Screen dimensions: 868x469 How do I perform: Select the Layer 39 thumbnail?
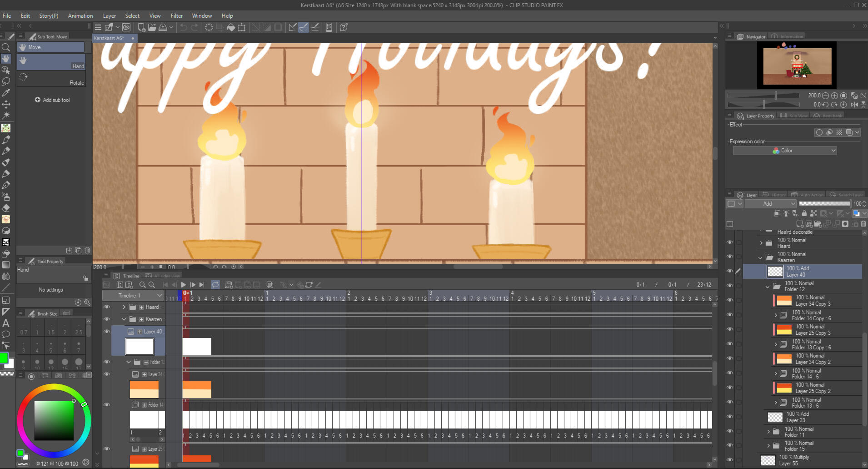click(x=775, y=417)
